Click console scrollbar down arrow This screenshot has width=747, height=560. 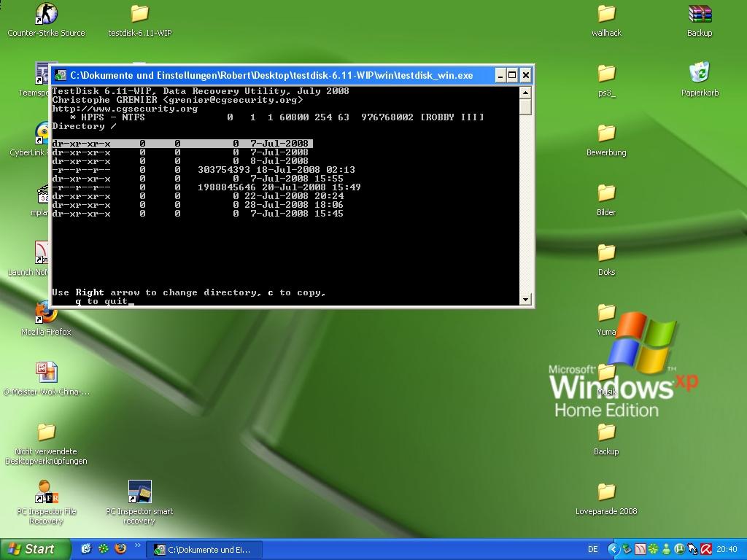click(x=525, y=299)
